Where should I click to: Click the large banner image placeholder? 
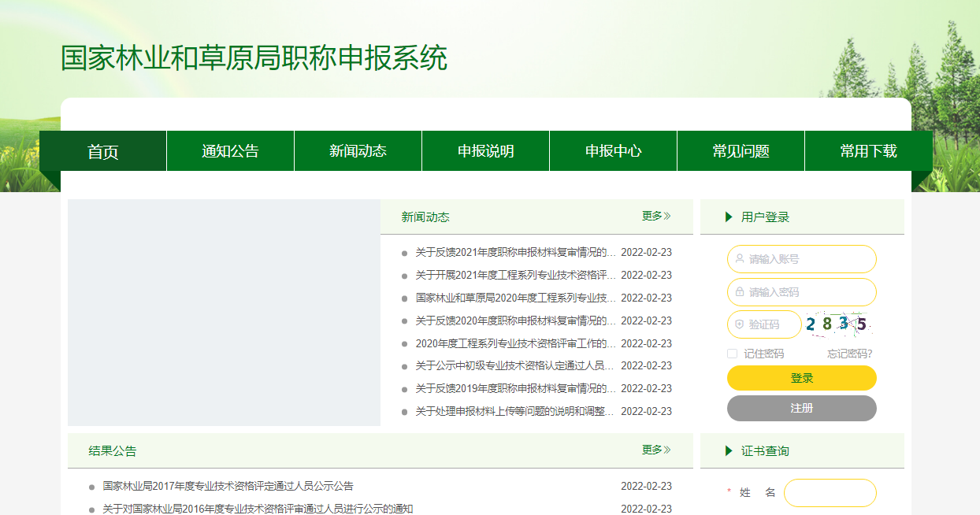(x=224, y=313)
